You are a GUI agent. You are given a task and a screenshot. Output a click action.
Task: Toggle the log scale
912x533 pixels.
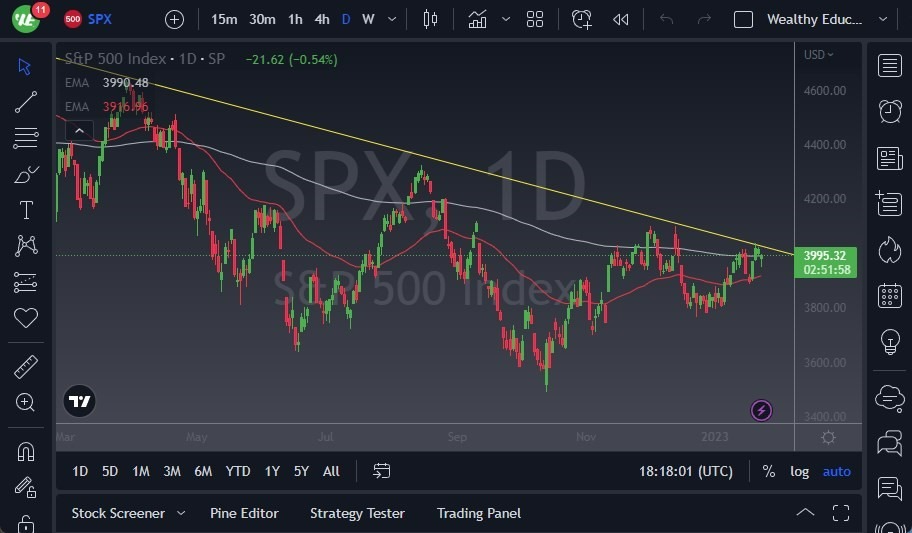[x=799, y=471]
